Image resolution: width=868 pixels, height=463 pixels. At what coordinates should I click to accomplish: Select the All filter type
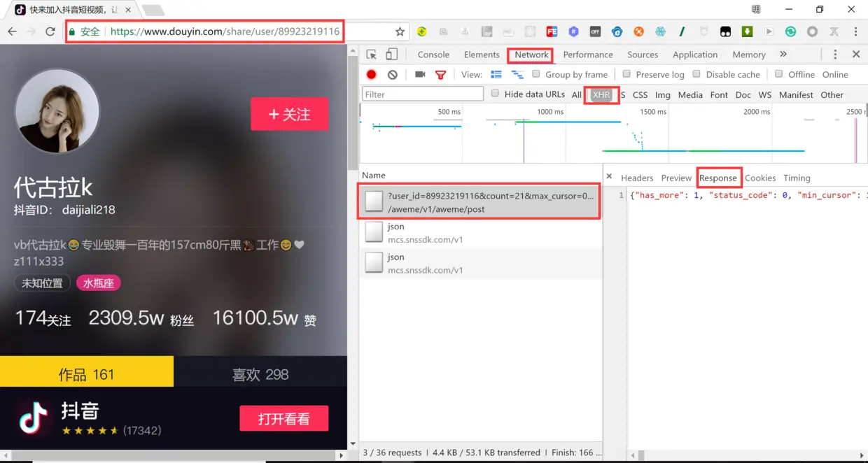coord(577,95)
